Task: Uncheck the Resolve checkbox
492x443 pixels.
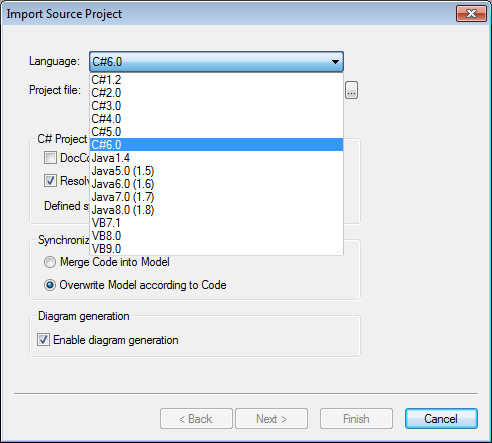Action: pos(50,181)
